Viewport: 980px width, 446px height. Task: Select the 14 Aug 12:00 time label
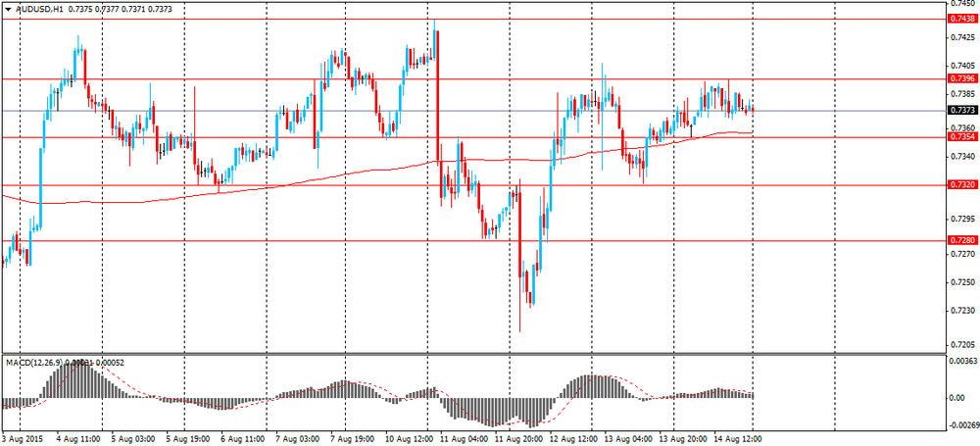pyautogui.click(x=738, y=439)
